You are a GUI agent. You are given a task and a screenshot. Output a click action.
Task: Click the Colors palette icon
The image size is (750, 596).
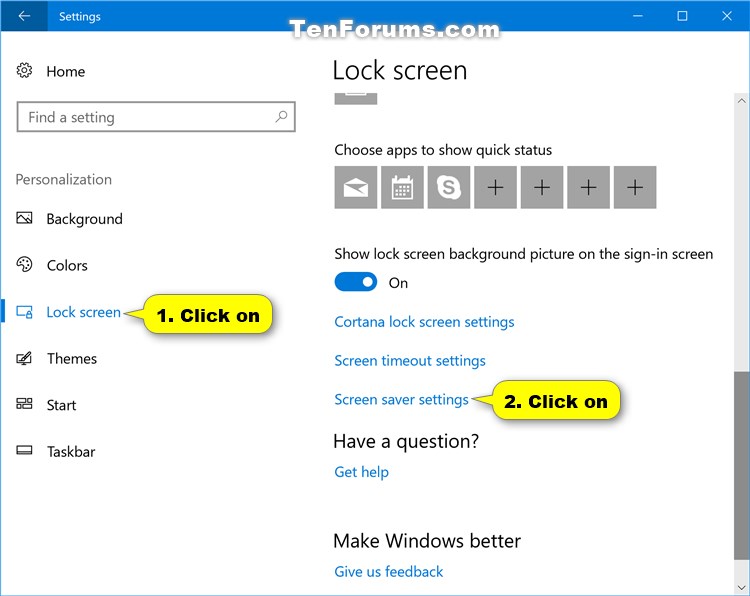click(x=24, y=265)
